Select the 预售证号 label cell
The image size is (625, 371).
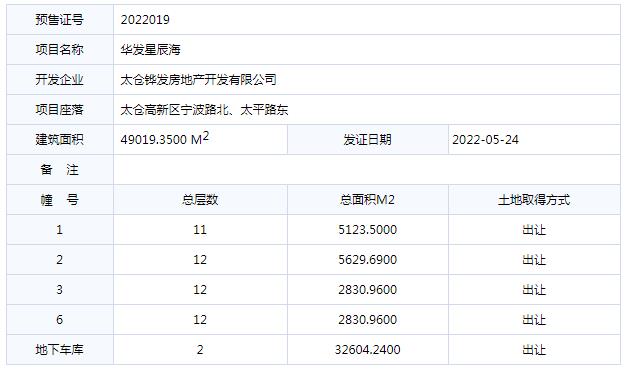click(60, 20)
